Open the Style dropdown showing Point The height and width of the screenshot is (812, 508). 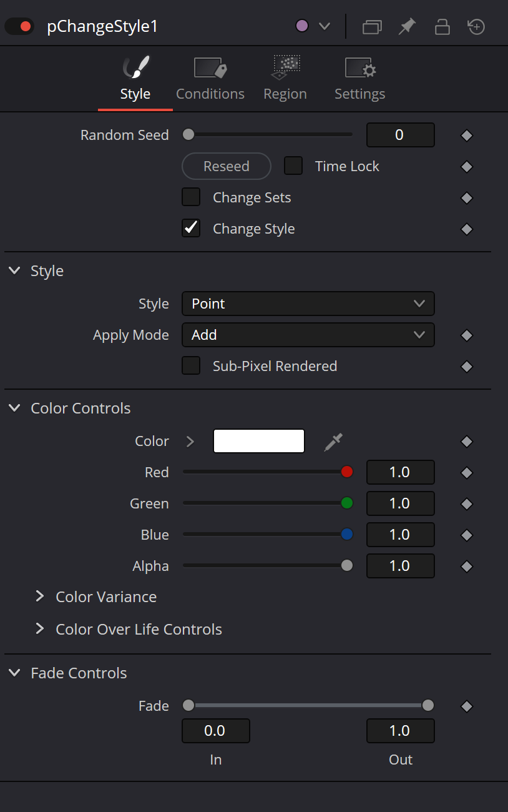(x=308, y=304)
